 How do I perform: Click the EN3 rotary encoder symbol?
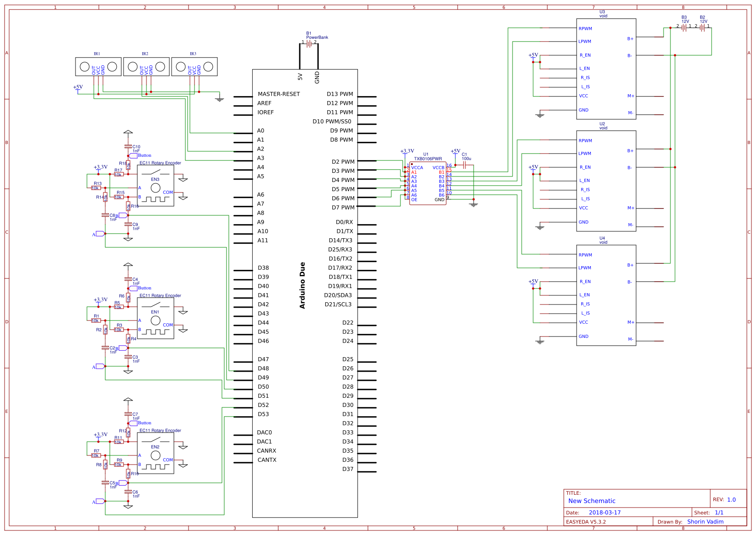(x=156, y=187)
